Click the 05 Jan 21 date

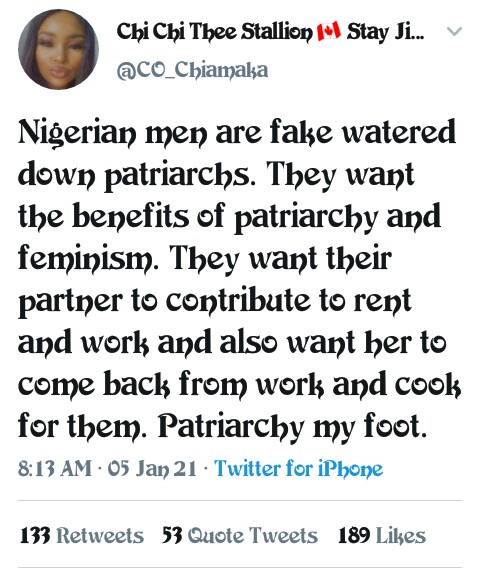point(152,468)
